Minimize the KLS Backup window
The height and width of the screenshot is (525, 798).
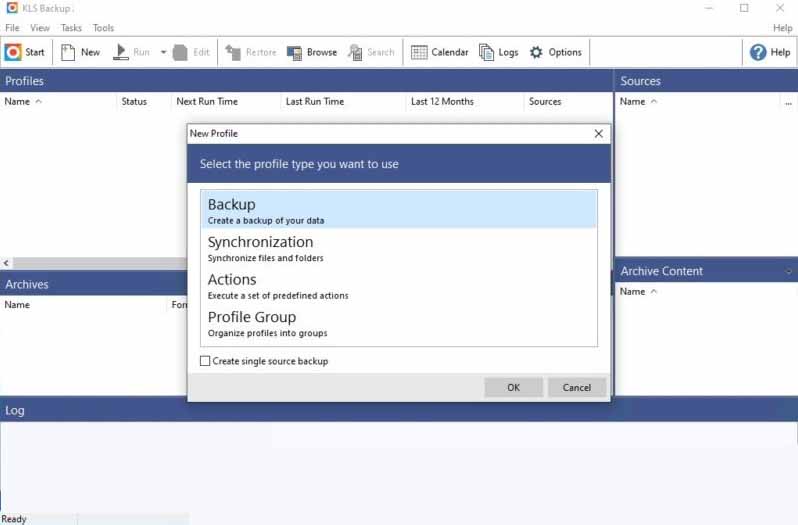(x=708, y=8)
